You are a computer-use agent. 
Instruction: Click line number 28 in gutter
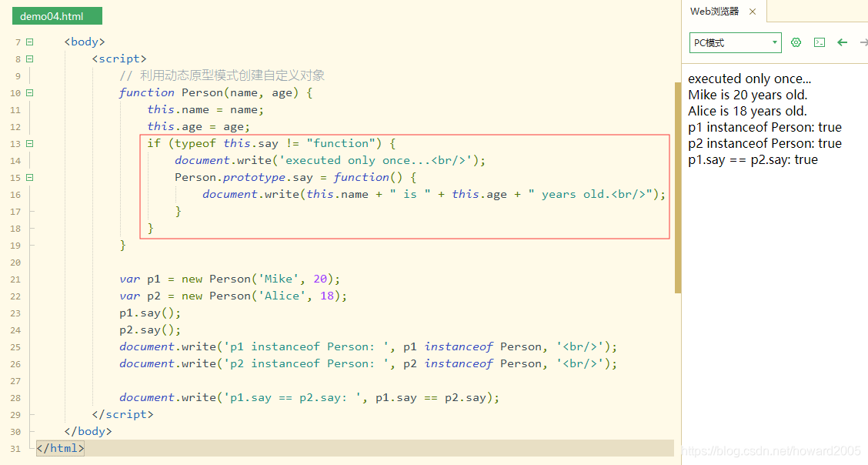click(x=15, y=398)
